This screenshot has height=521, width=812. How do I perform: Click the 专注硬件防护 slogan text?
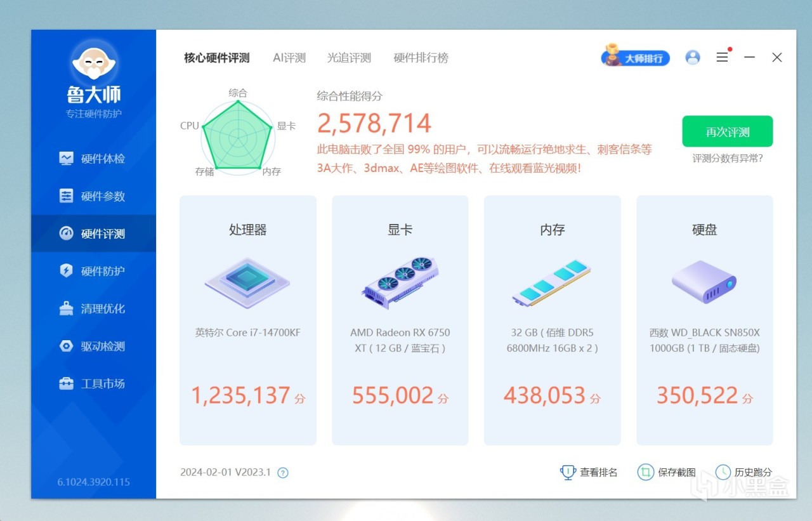[94, 114]
